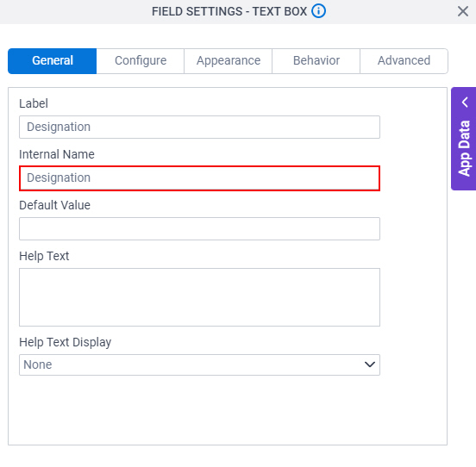Open the purple App Data side tab
Image resolution: width=476 pixels, height=467 pixels.
pyautogui.click(x=464, y=139)
